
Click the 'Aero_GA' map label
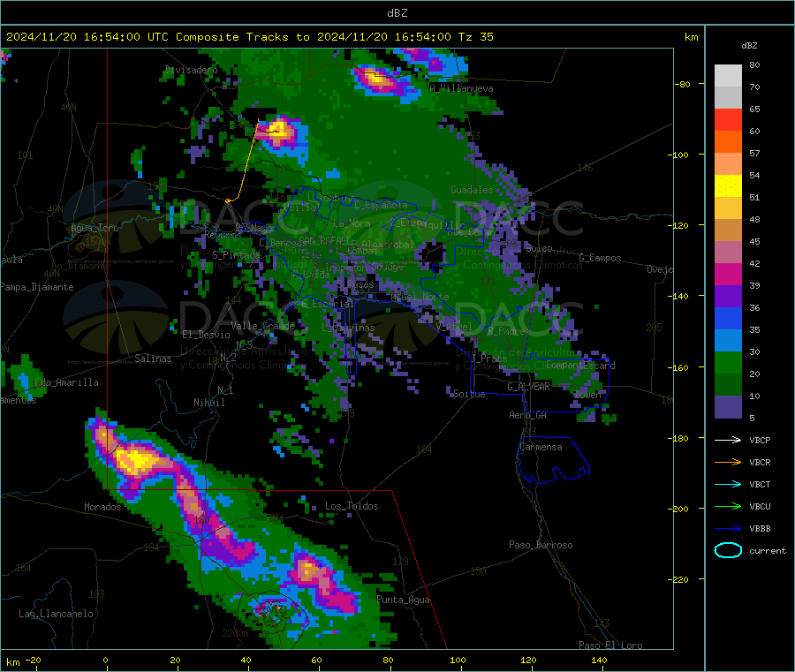(527, 415)
